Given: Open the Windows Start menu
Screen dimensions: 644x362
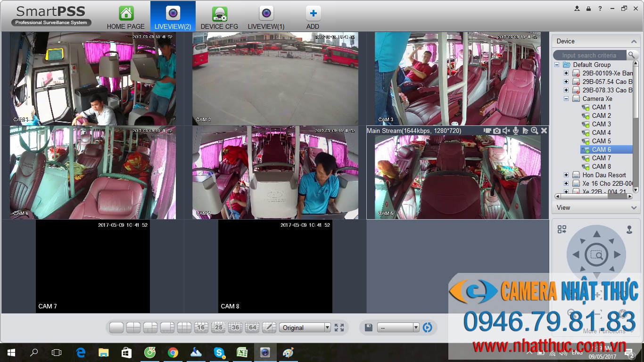Looking at the screenshot, I should pyautogui.click(x=11, y=352).
